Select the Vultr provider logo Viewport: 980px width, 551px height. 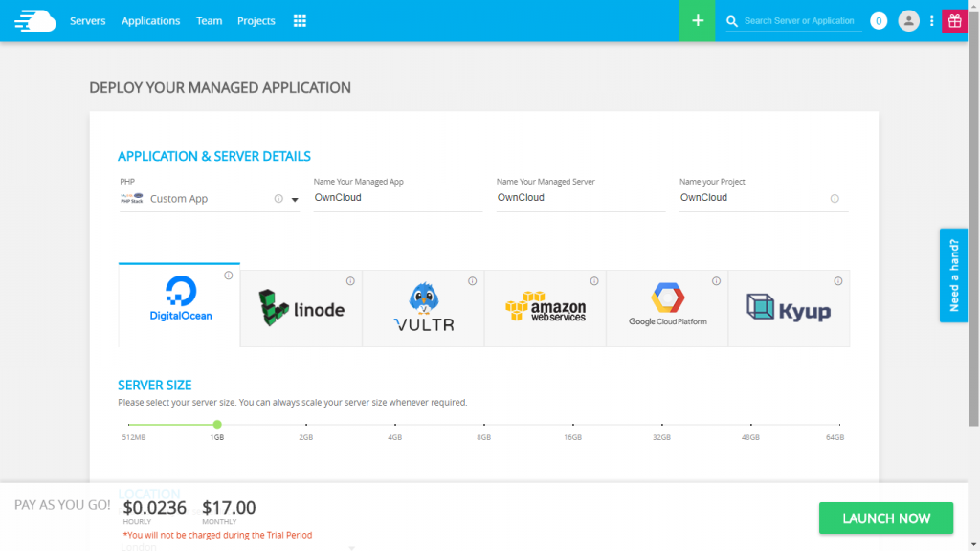pos(423,306)
